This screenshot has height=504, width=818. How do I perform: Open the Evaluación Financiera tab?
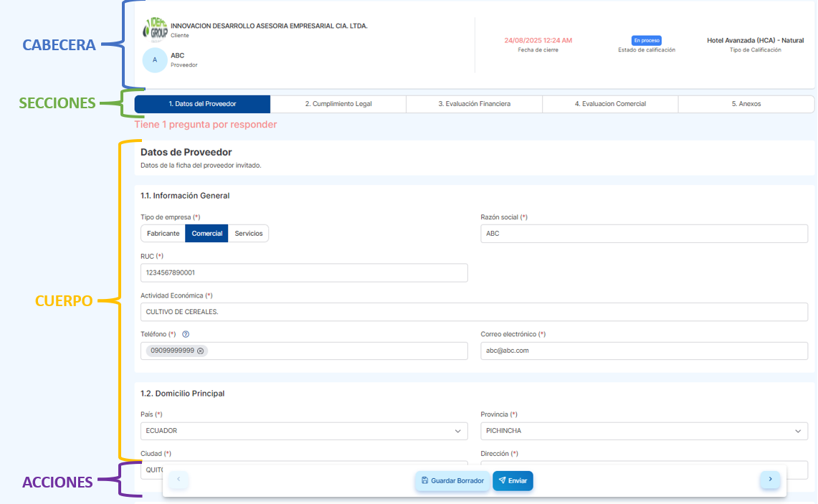pos(474,104)
